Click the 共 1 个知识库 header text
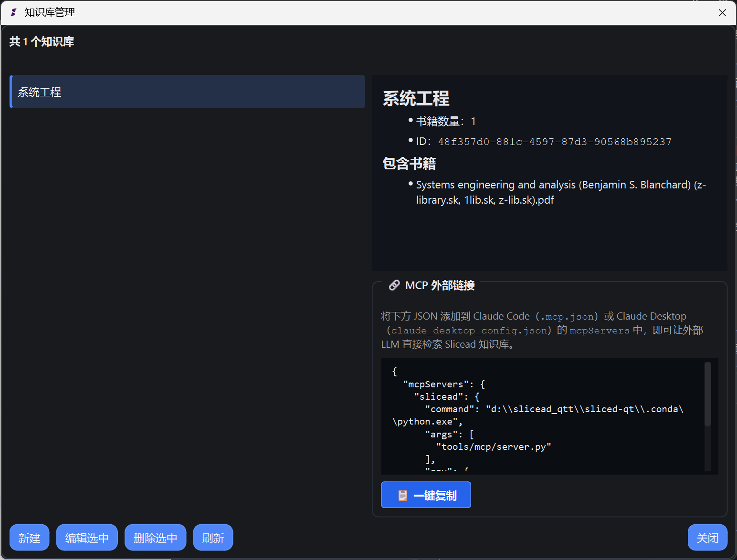The height and width of the screenshot is (560, 737). (42, 41)
